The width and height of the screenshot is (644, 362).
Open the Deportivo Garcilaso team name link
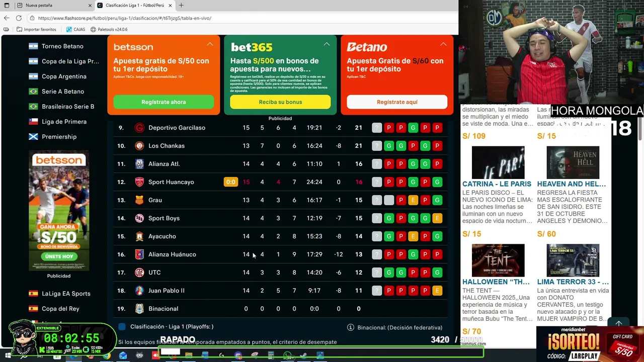(x=177, y=128)
